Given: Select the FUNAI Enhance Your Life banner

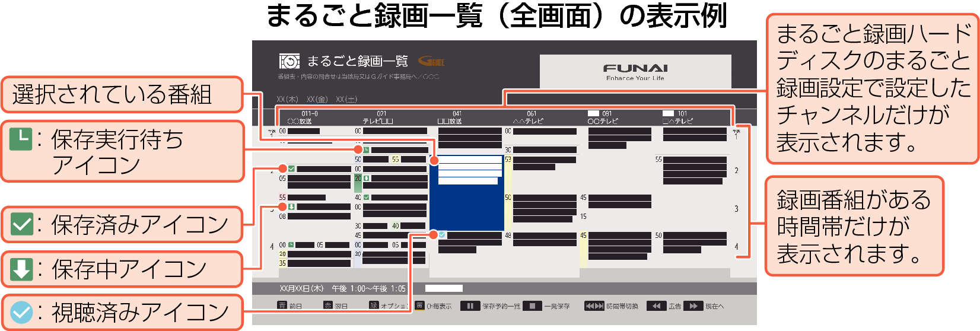Looking at the screenshot, I should (635, 72).
